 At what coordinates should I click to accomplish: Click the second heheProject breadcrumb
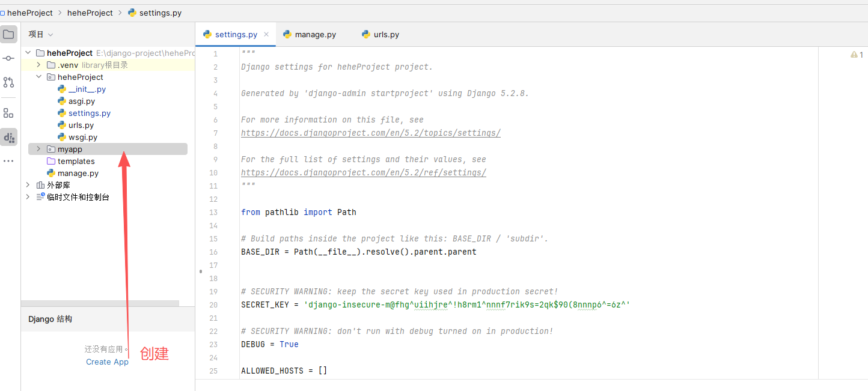(x=90, y=13)
